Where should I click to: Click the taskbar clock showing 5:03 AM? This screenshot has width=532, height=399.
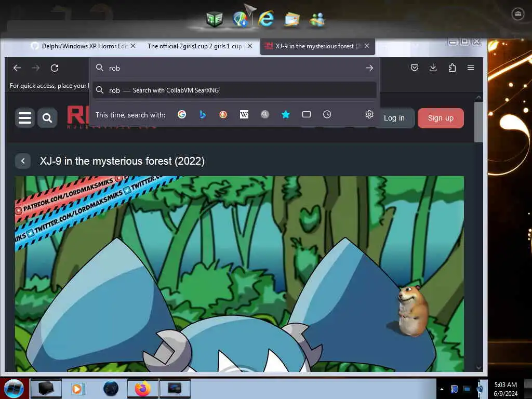(505, 389)
